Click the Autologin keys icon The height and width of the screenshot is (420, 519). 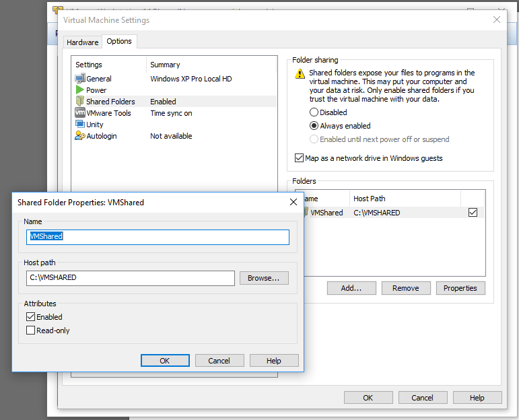[80, 135]
